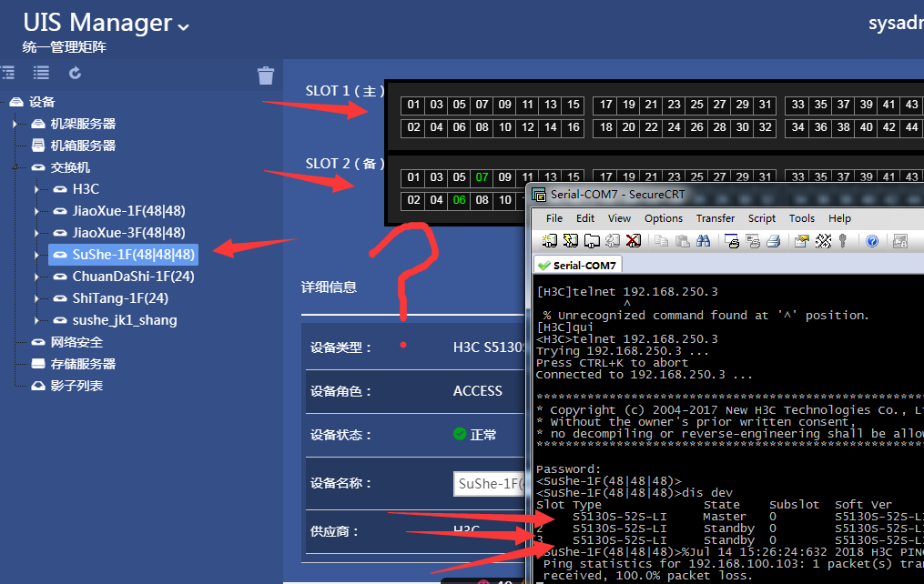Click the last SecureCRT toolbar icon with padlock
This screenshot has height=584, width=924.
tap(899, 241)
